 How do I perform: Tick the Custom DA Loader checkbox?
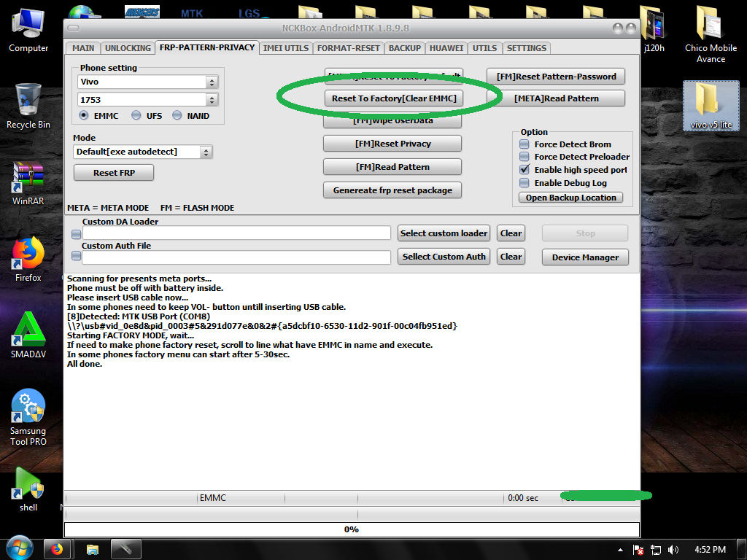point(76,234)
